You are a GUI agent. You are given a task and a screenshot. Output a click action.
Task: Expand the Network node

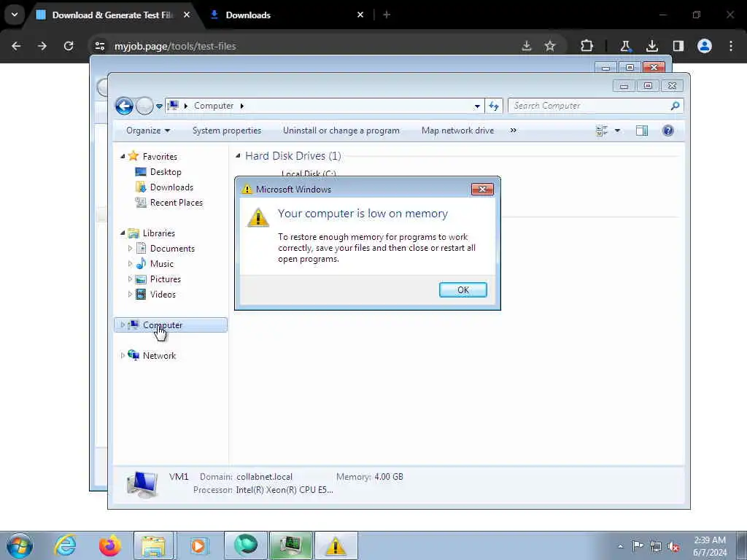tap(123, 355)
